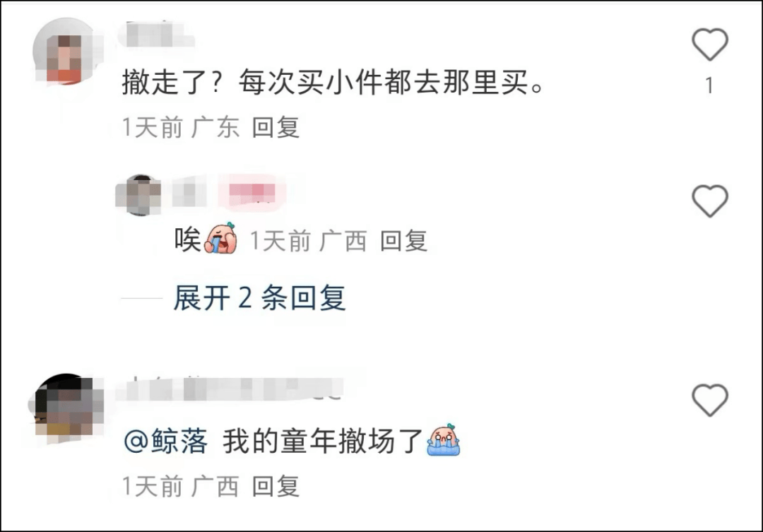Reply to the 唉 comment via 回复
This screenshot has height=532, width=763.
pos(404,241)
